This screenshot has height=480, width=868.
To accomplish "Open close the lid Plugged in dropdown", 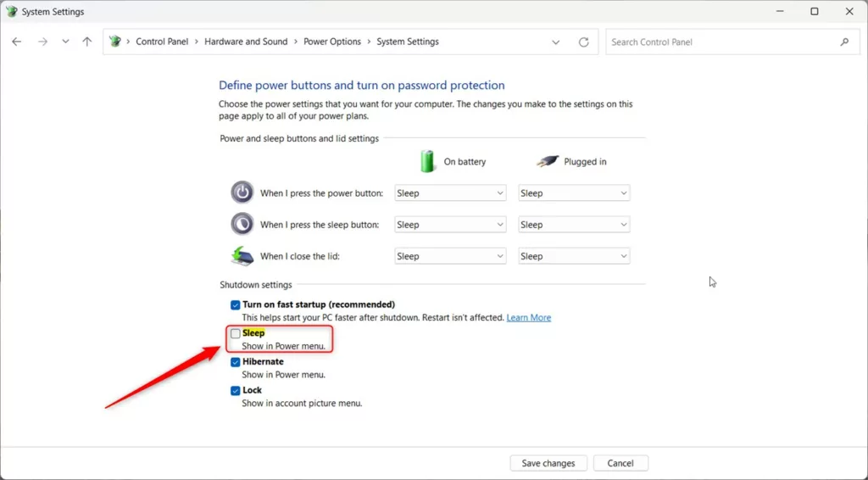I will click(x=574, y=256).
